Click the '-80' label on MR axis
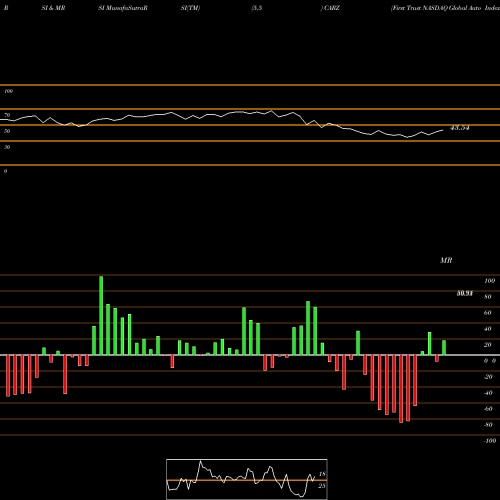500x500 pixels. (x=488, y=425)
